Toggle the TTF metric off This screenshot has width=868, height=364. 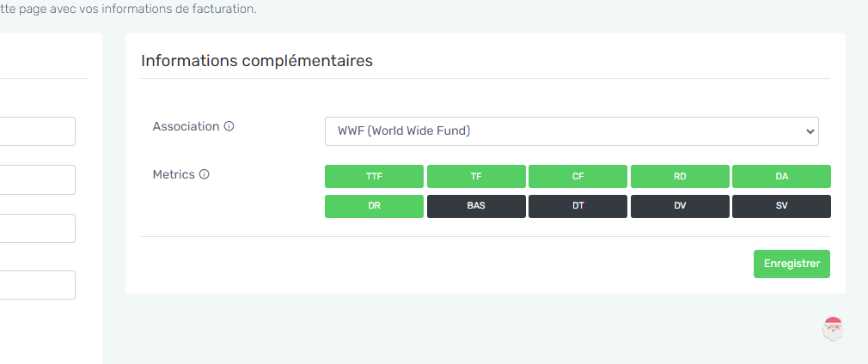[374, 177]
